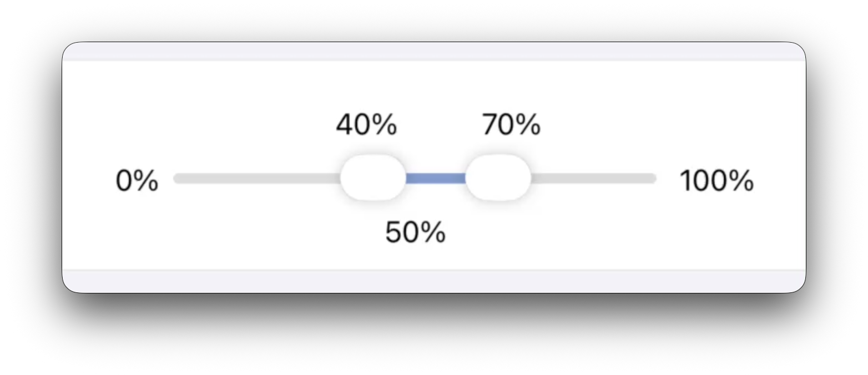Select the 70% value label above right thumb

[511, 125]
